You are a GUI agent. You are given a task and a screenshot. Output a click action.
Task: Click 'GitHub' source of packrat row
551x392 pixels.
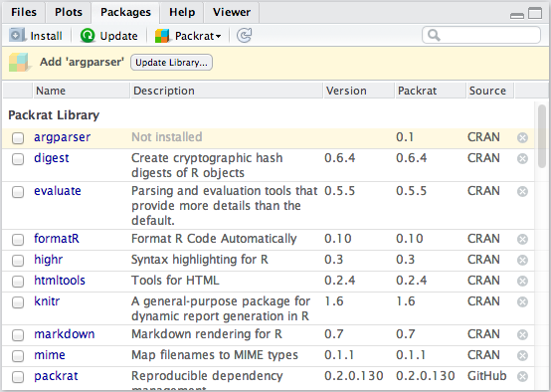click(x=487, y=376)
